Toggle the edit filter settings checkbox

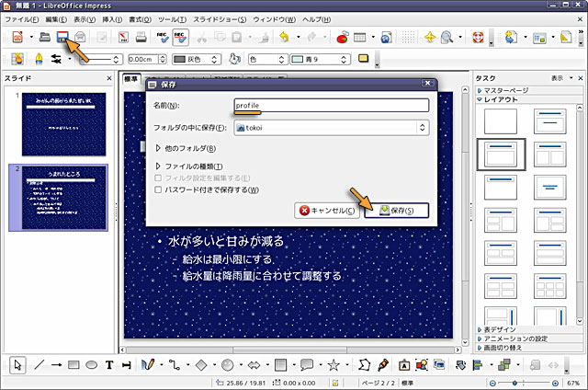coord(159,177)
